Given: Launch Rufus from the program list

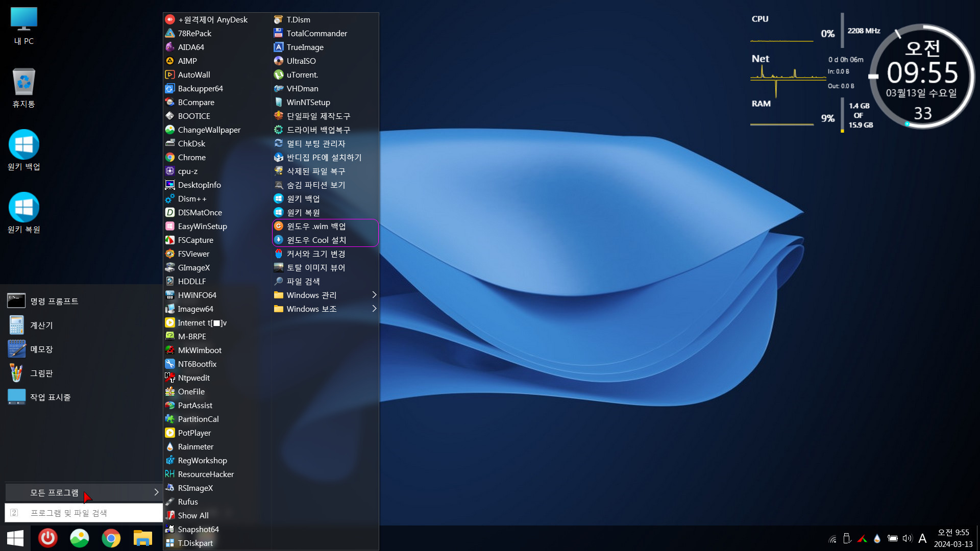Looking at the screenshot, I should 216,502.
